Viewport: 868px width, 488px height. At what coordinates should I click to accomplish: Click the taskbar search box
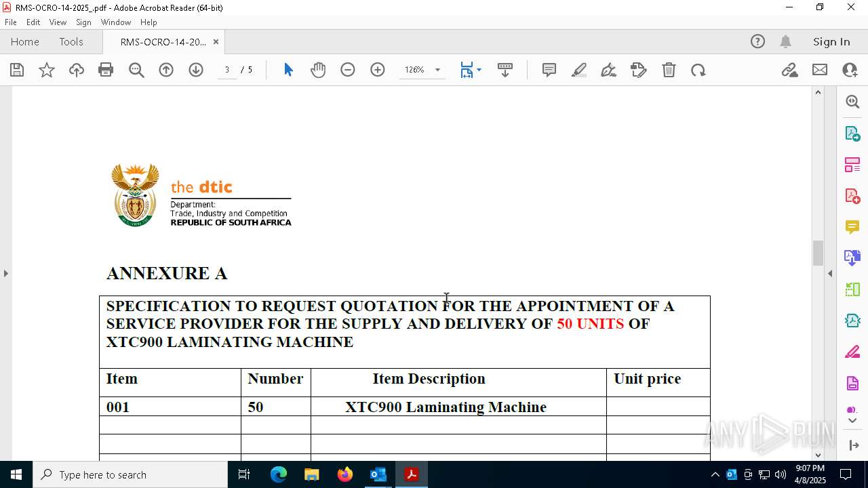click(130, 474)
